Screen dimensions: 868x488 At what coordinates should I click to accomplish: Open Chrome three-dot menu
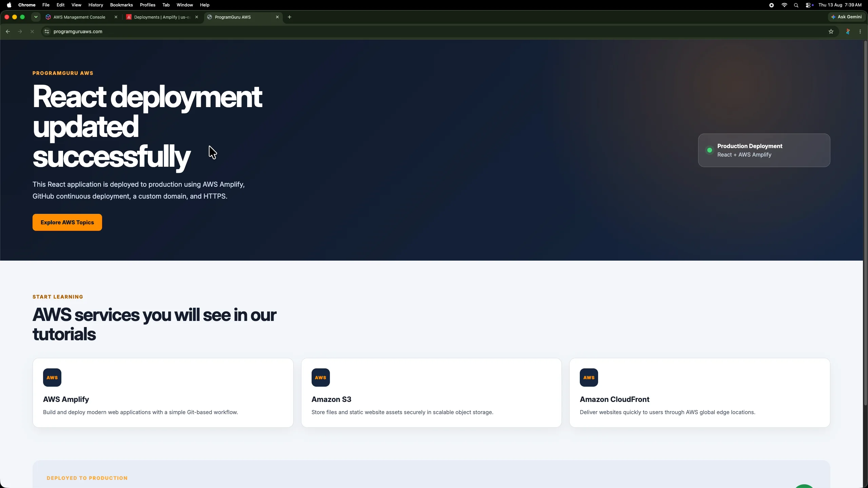pyautogui.click(x=860, y=32)
